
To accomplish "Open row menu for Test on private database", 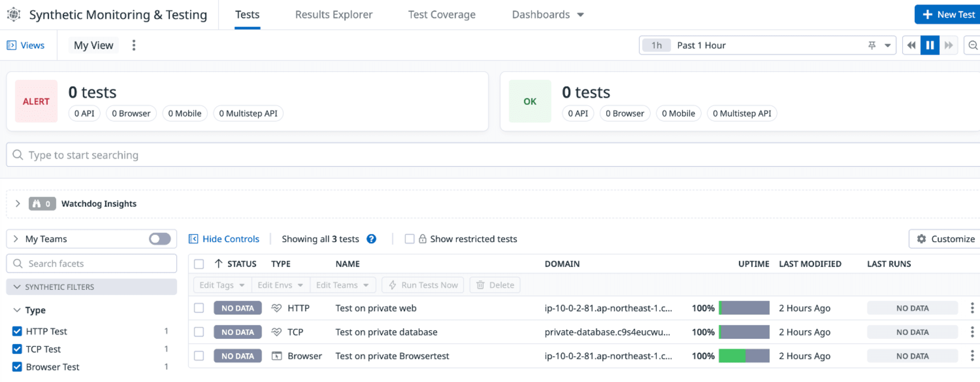I will [972, 332].
